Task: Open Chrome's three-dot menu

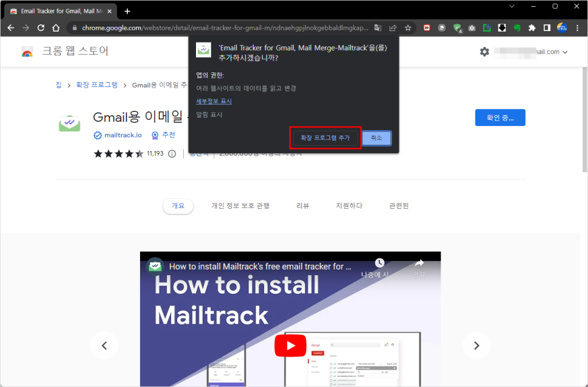Action: point(578,28)
